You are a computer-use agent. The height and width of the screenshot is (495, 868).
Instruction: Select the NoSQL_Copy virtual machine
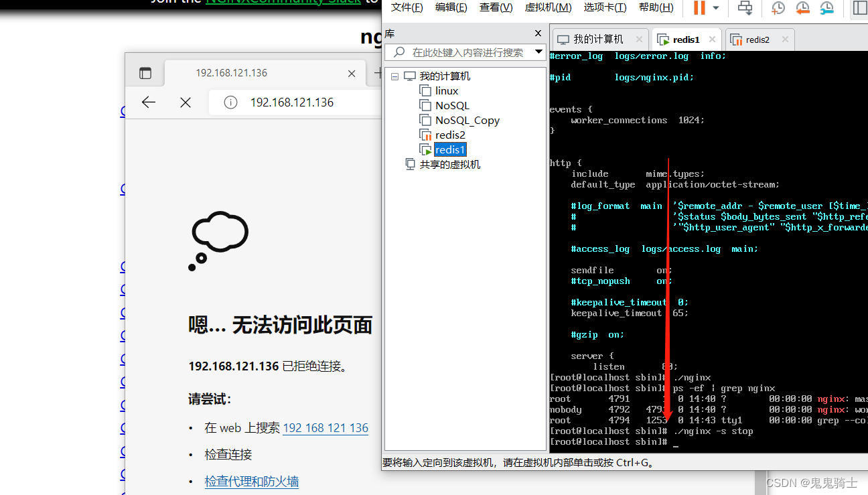[x=467, y=120]
